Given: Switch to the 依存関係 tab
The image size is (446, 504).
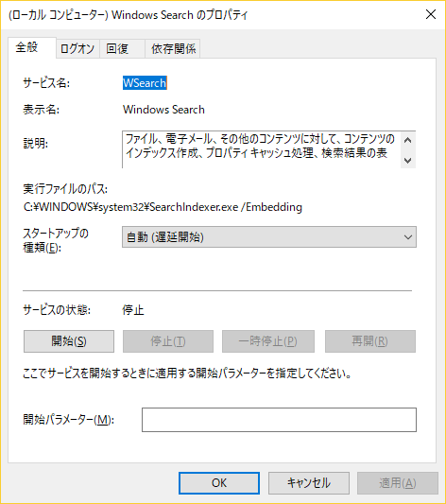Looking at the screenshot, I should point(173,49).
